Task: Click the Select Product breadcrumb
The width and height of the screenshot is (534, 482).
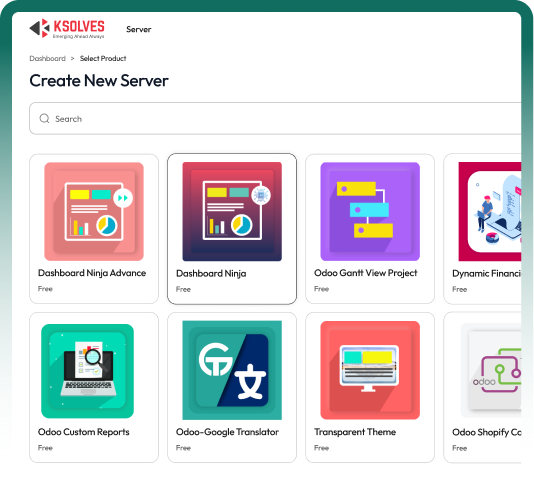Action: coord(103,58)
